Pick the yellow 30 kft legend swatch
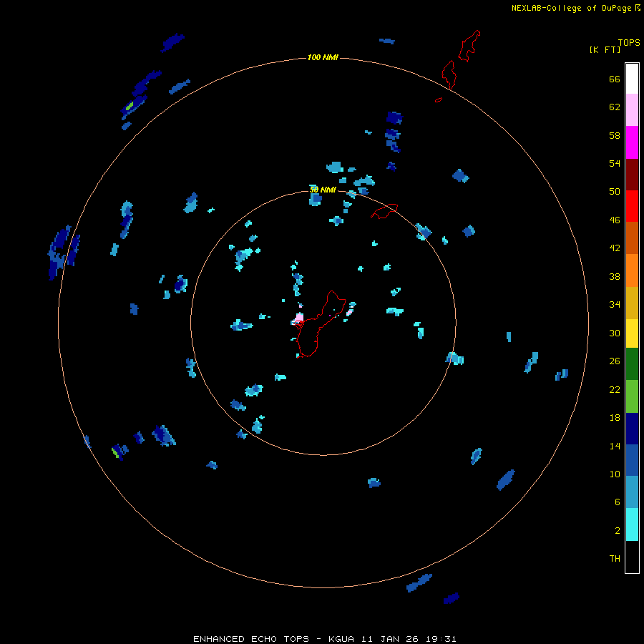Screen dimensions: 644x644 (632, 333)
